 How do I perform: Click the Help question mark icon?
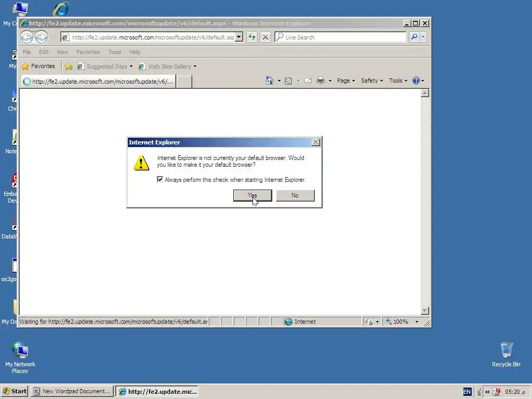pos(416,81)
